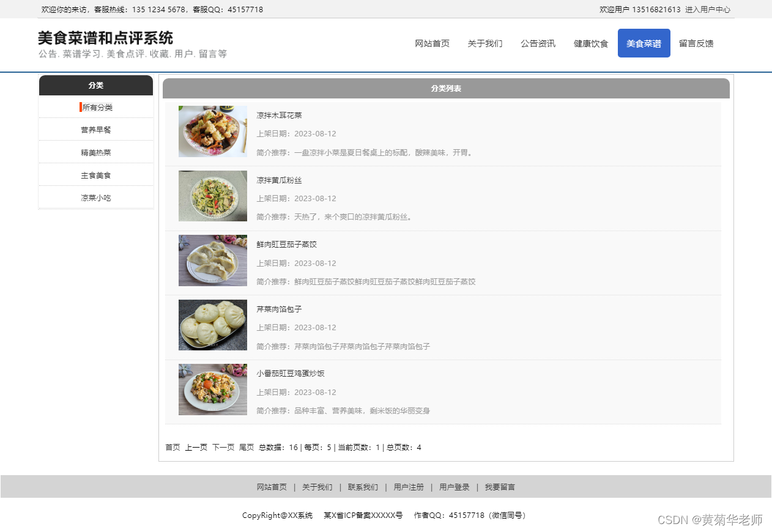772x532 pixels.
Task: Choose the 精美热菜 category
Action: pos(96,152)
